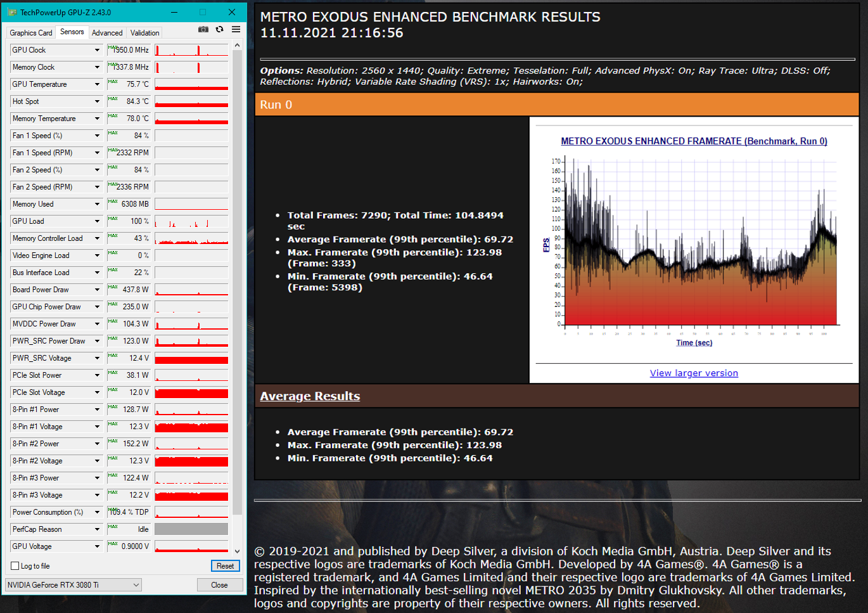Click the GPU Load history graph
This screenshot has width=868, height=613.
pyautogui.click(x=191, y=221)
